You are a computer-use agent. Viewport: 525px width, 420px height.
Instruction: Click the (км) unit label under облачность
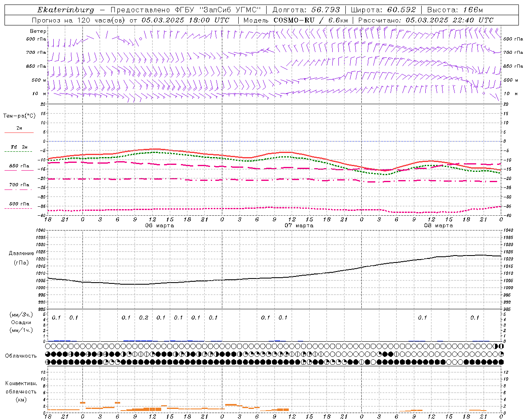(x=21, y=399)
